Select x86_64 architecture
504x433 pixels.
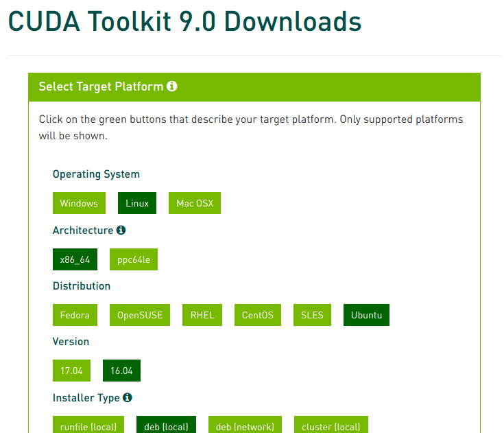[75, 259]
